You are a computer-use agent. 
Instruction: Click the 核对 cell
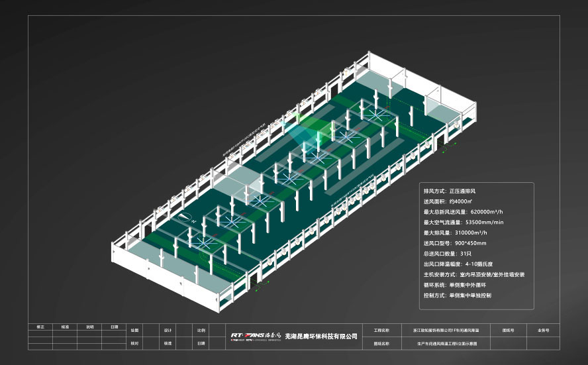click(x=134, y=343)
